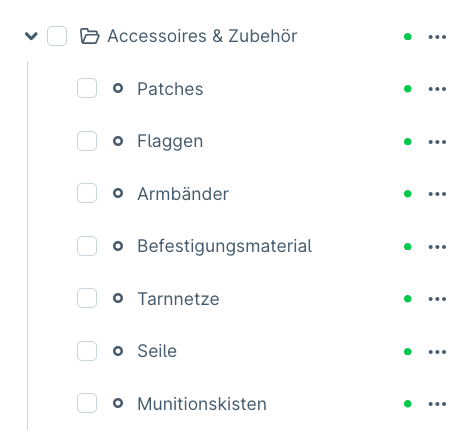
Task: Enable the Munitionskisten checkbox
Action: [87, 403]
